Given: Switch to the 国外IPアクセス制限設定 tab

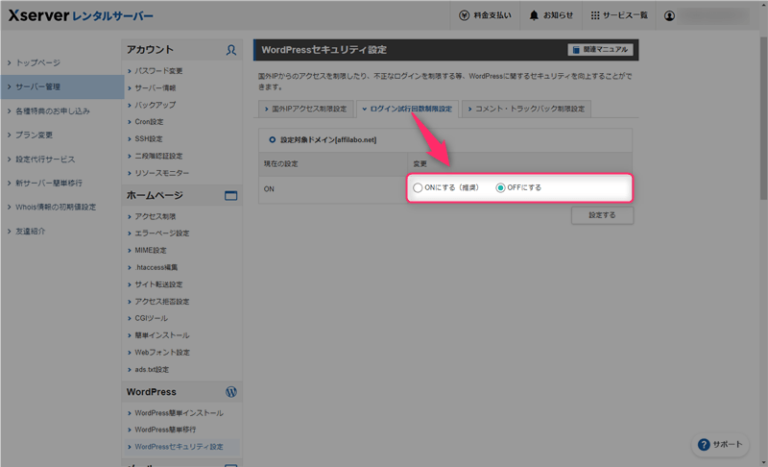Looking at the screenshot, I should click(304, 108).
